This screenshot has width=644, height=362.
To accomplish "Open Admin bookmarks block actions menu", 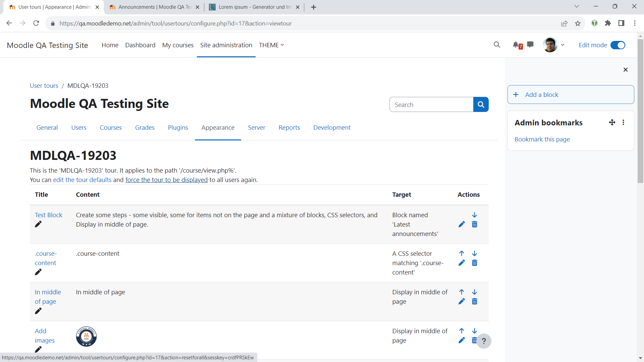I will tap(623, 122).
